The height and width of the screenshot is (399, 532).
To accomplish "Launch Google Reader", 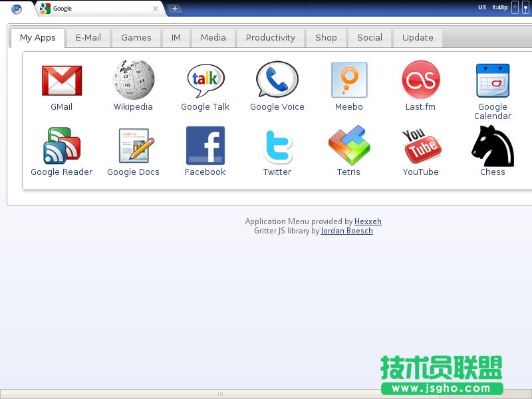I will point(62,145).
